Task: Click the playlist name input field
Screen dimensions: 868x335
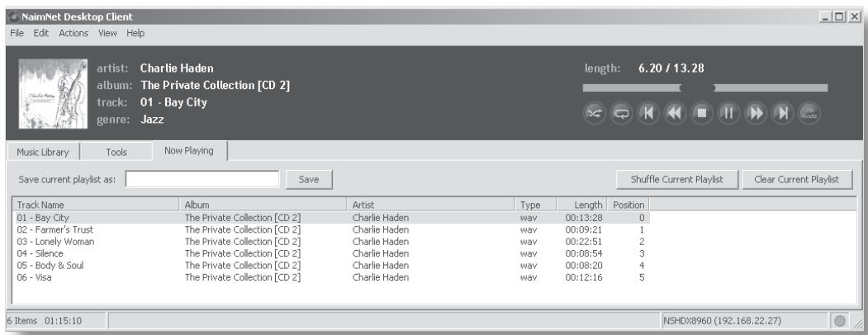Action: tap(202, 181)
